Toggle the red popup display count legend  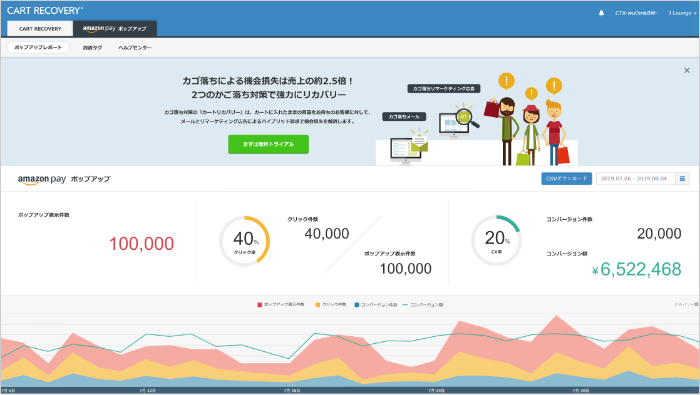[281, 304]
